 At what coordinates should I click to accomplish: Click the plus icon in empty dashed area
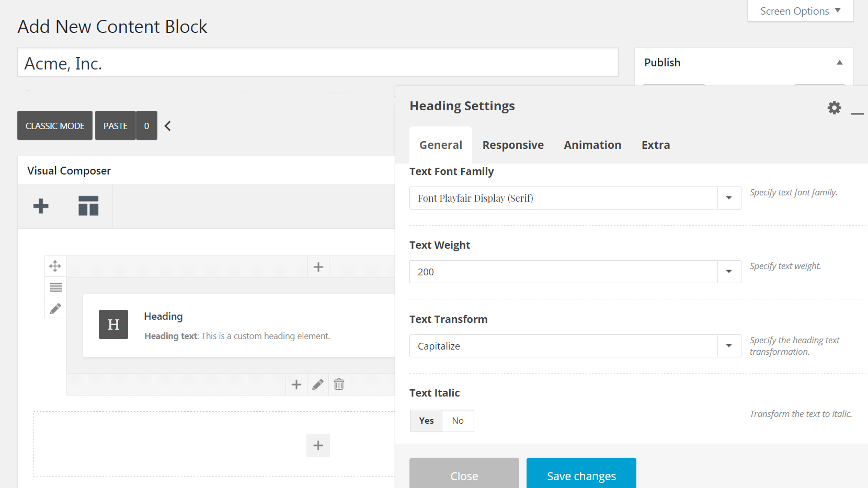pos(318,446)
